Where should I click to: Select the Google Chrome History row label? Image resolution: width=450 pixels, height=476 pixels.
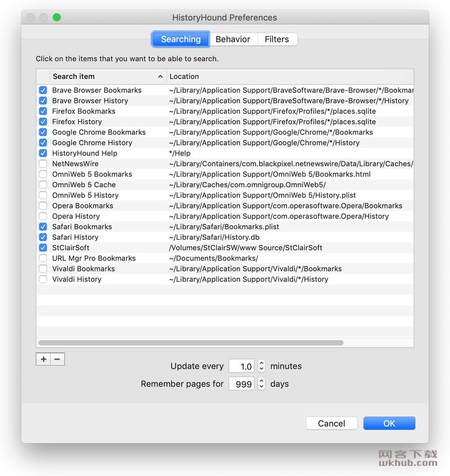[92, 143]
